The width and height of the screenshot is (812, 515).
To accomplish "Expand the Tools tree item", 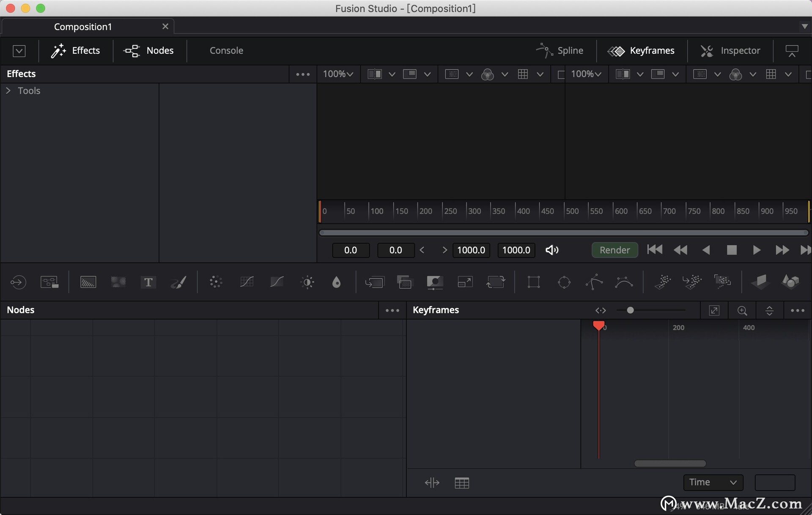I will tap(8, 90).
